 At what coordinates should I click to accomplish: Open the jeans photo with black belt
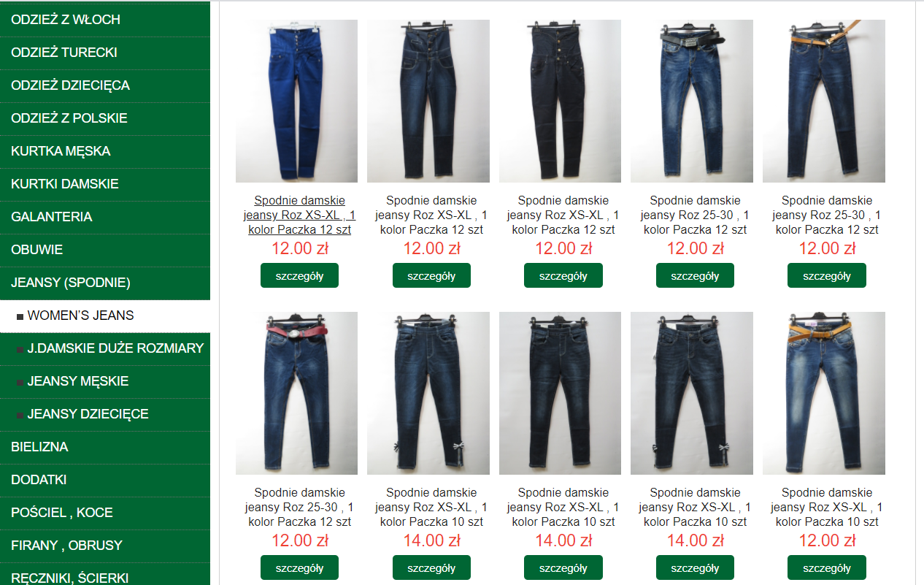coord(692,101)
